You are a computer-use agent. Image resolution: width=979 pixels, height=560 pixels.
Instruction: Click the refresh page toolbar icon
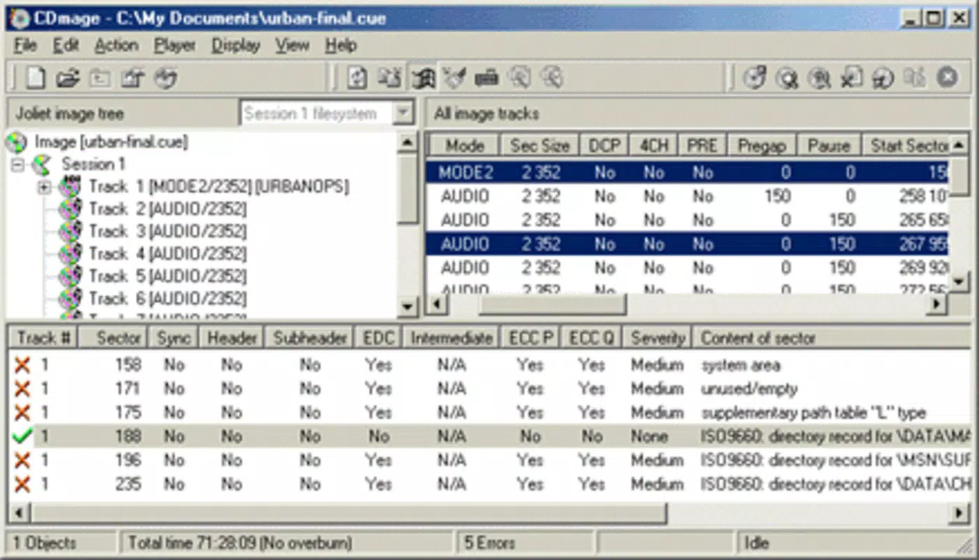pyautogui.click(x=357, y=78)
